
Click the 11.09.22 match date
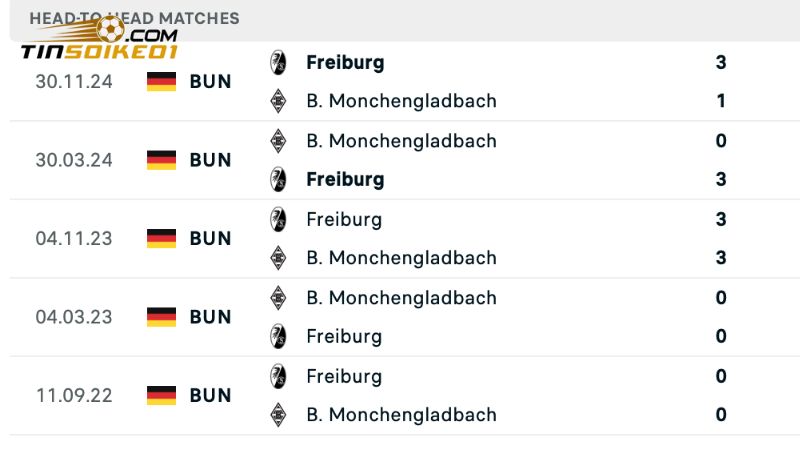click(x=74, y=395)
